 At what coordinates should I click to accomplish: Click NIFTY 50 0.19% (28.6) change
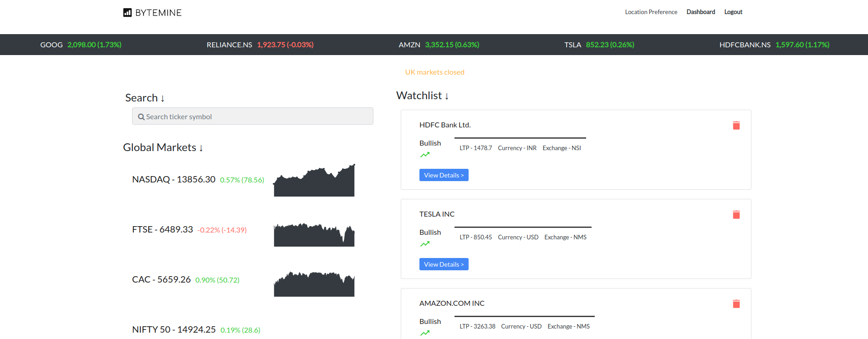[x=240, y=330]
